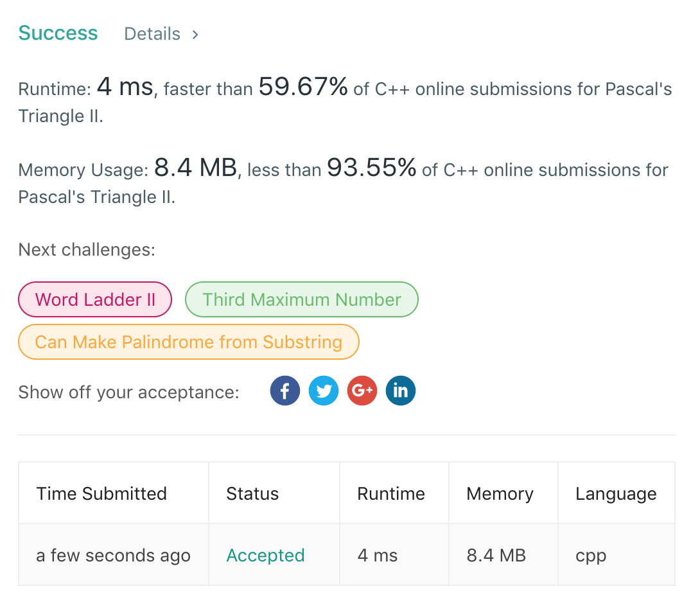Click the Google+ share icon
The image size is (700, 609).
362,391
